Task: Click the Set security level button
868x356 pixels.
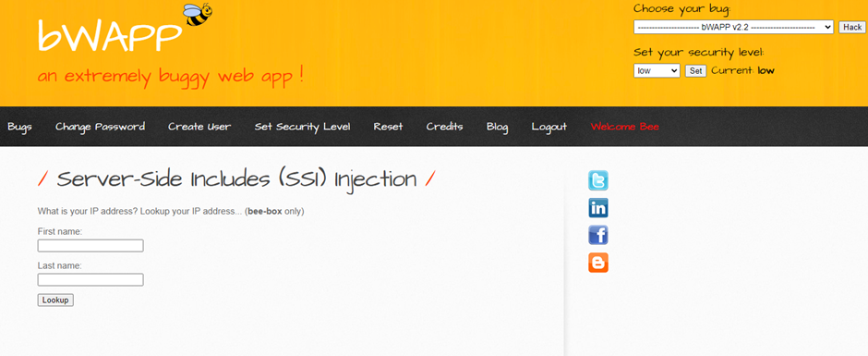Action: pos(696,71)
